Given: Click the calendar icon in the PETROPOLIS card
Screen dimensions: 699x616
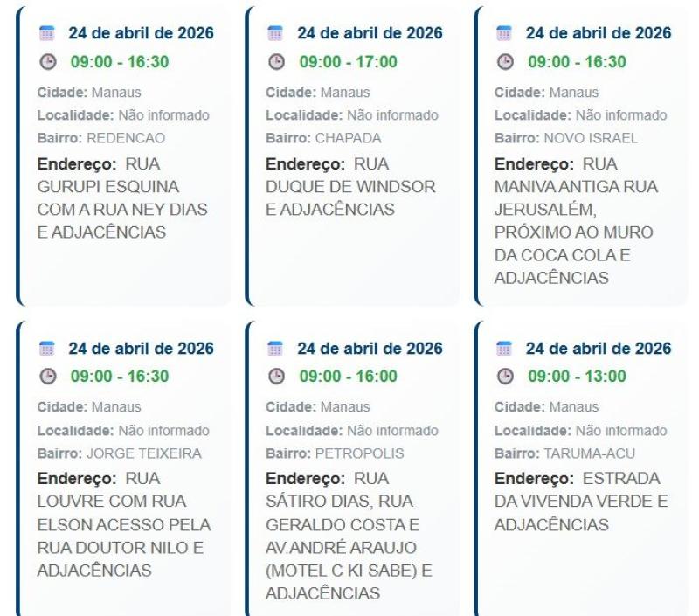Looking at the screenshot, I should coord(275,349).
